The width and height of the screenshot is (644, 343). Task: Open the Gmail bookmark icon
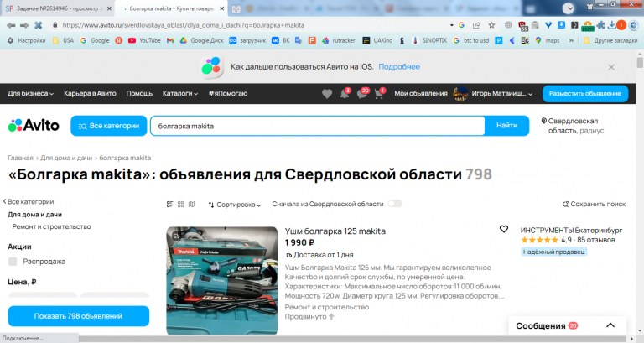pyautogui.click(x=170, y=40)
